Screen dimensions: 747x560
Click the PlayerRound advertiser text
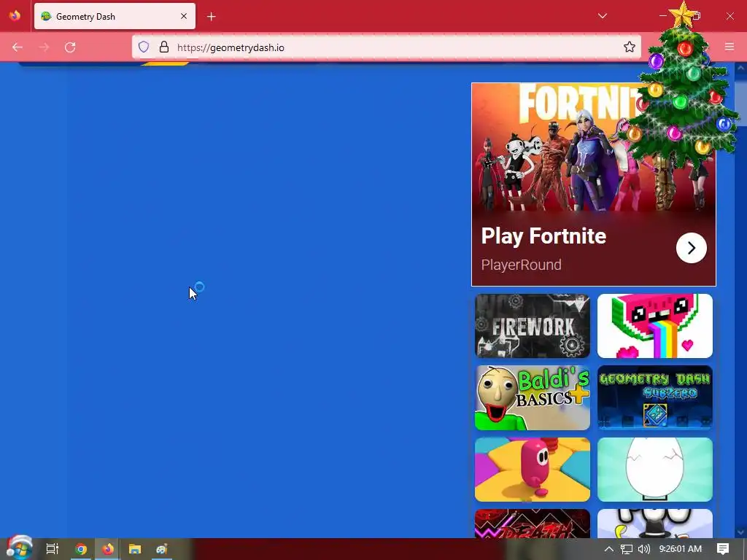pos(521,265)
